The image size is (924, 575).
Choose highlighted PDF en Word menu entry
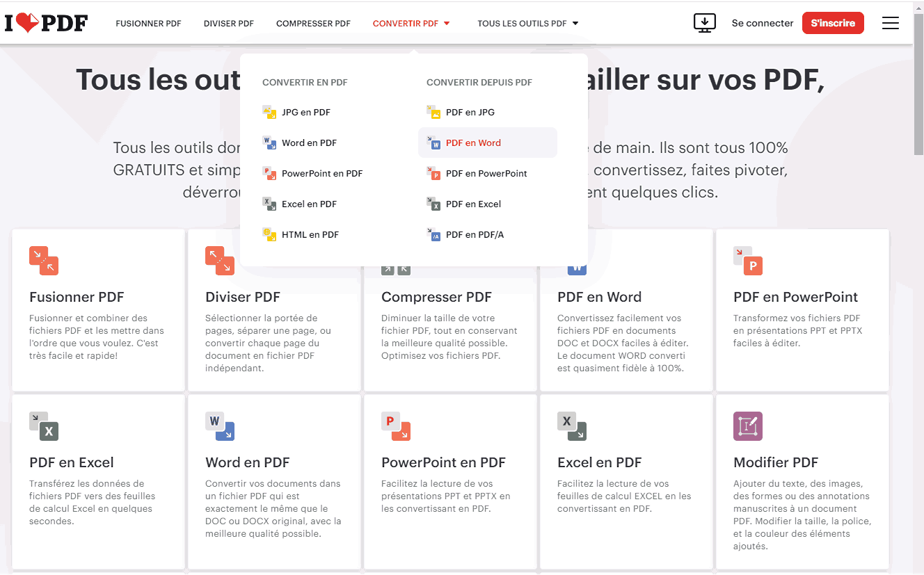coord(488,143)
